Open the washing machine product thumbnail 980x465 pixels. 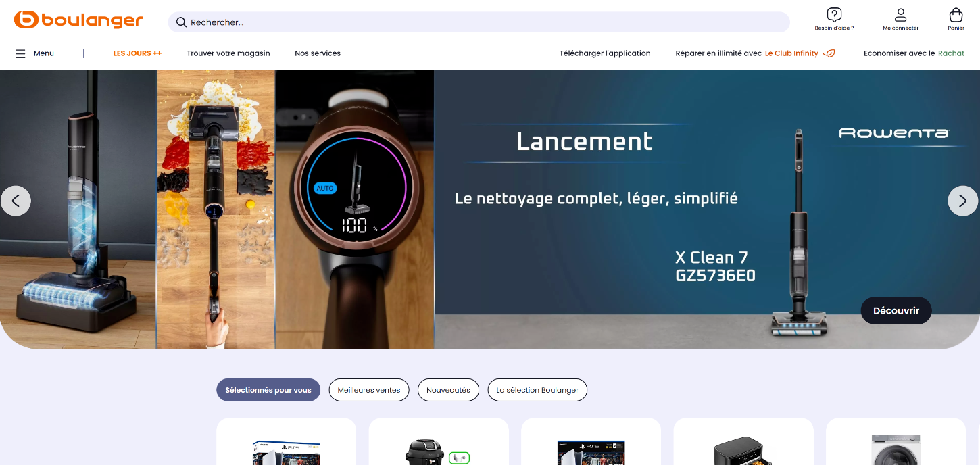coord(896,449)
